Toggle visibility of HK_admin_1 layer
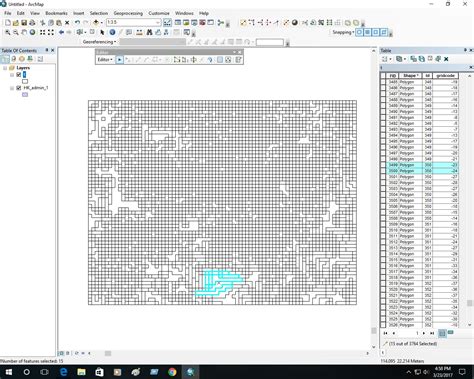This screenshot has width=474, height=379. pos(19,88)
